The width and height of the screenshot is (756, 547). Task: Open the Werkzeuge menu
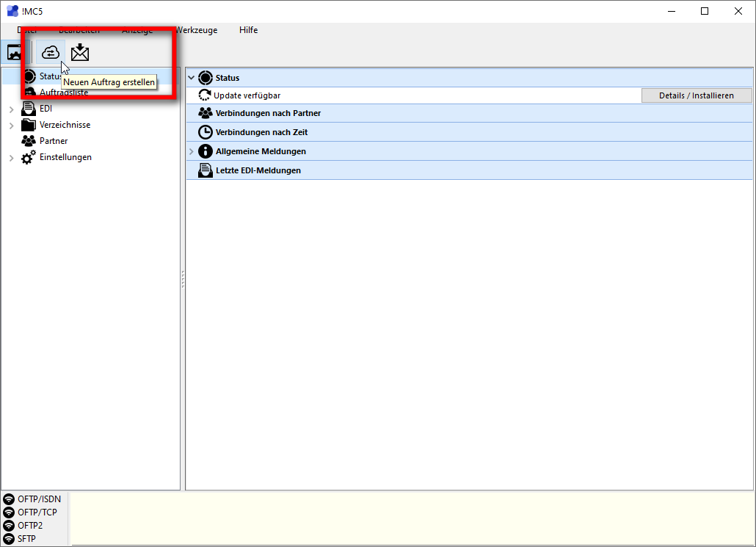click(195, 30)
